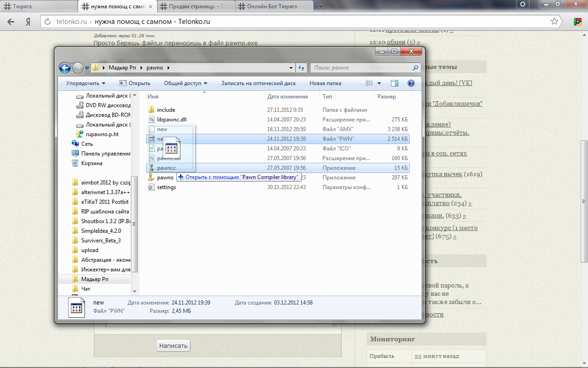Open a new browser tab
The width and height of the screenshot is (588, 368).
pyautogui.click(x=321, y=6)
